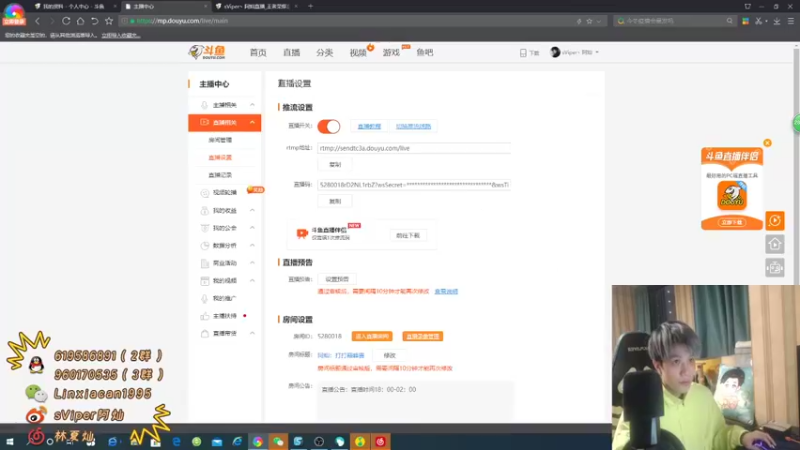Viewport: 800px width, 450px height.
Task: Collapse the highlighted 直播相关 section
Action: tap(252, 122)
